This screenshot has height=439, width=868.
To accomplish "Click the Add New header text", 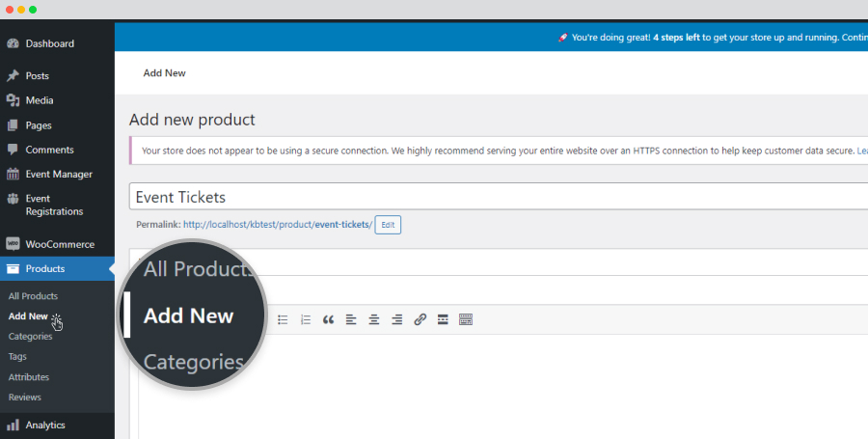I will pyautogui.click(x=164, y=73).
